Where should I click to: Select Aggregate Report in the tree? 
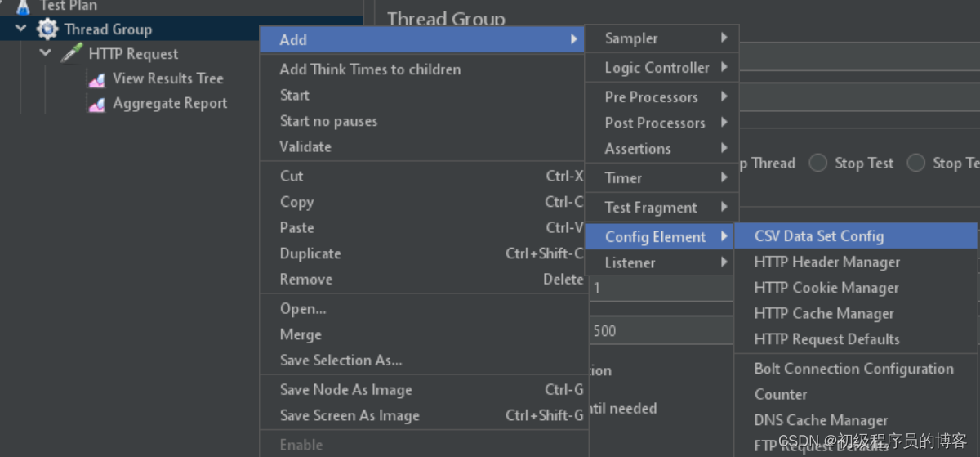pyautogui.click(x=170, y=104)
